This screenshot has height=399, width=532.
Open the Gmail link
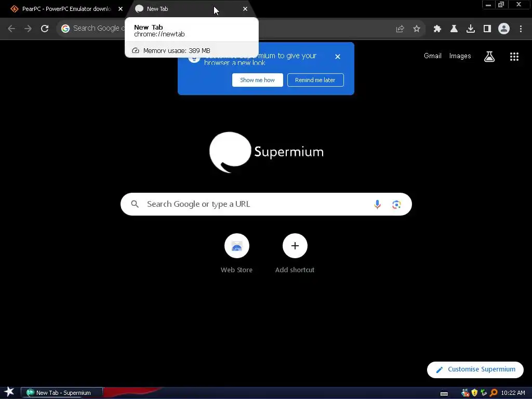[x=433, y=56]
